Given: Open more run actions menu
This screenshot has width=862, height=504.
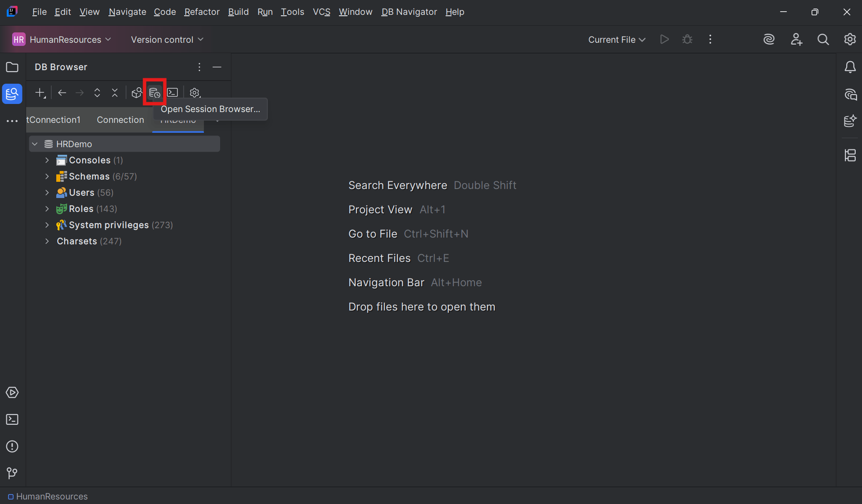Looking at the screenshot, I should click(710, 40).
